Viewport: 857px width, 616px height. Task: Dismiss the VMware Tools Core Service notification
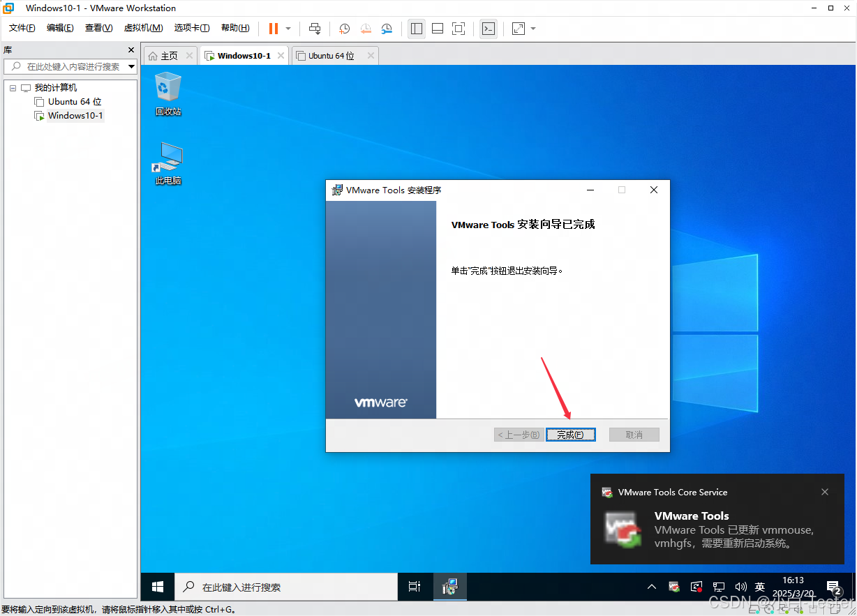coord(825,492)
